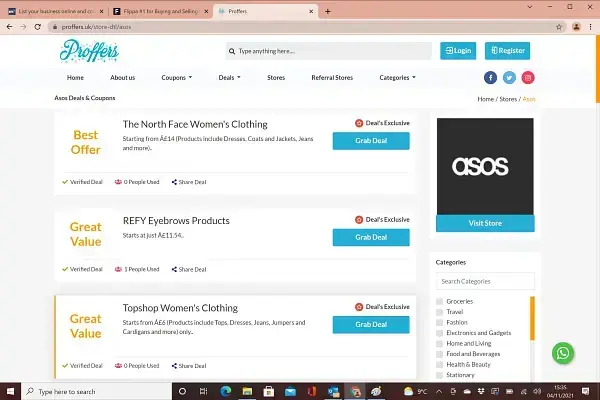Switch to the Flippa browser tab
The image size is (600, 400).
(x=161, y=11)
